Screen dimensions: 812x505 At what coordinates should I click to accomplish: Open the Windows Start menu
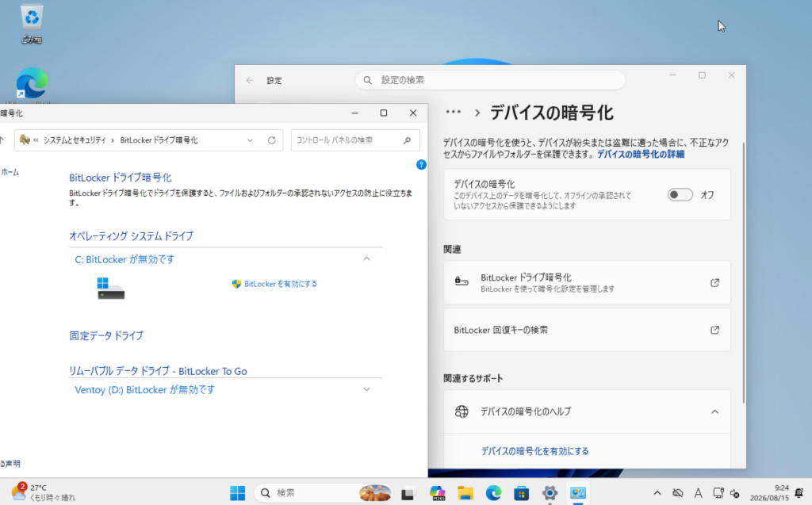237,493
